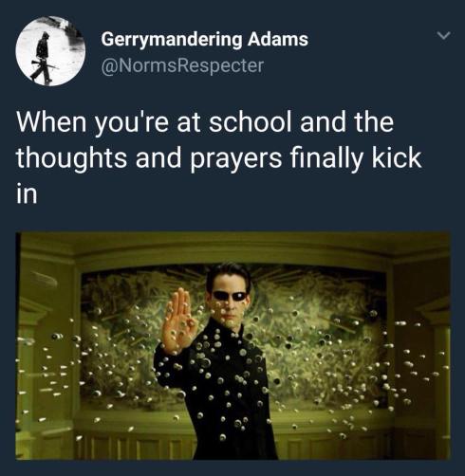
Task: Click the word 'school' in tweet
Action: [x=250, y=122]
